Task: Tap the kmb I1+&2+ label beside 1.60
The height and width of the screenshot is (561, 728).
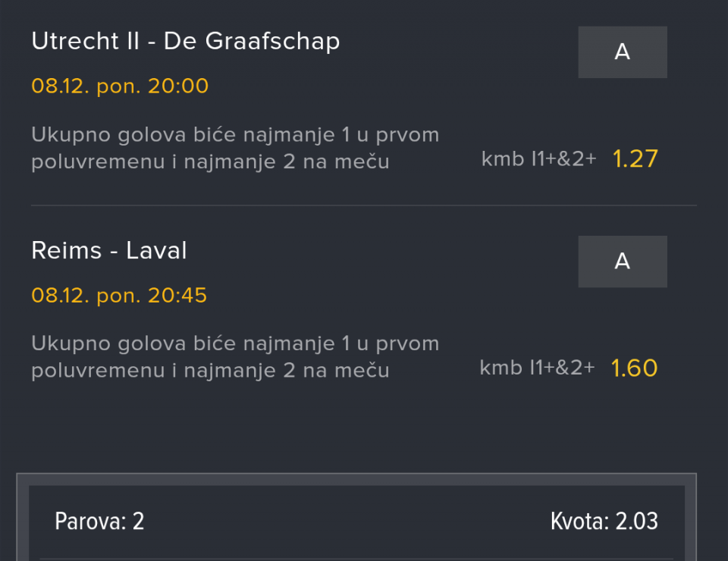Action: pos(537,368)
